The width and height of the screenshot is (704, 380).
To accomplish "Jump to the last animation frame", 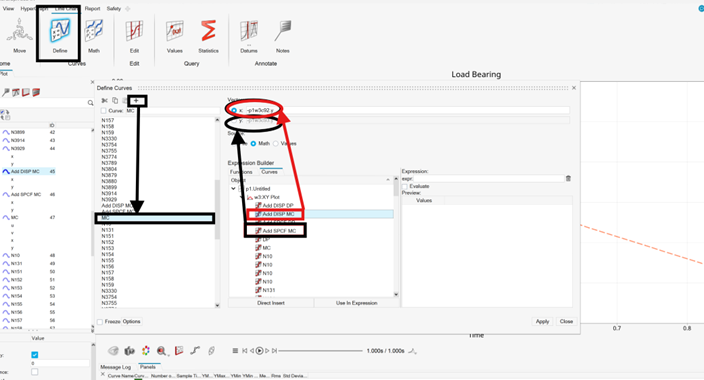I will click(274, 351).
